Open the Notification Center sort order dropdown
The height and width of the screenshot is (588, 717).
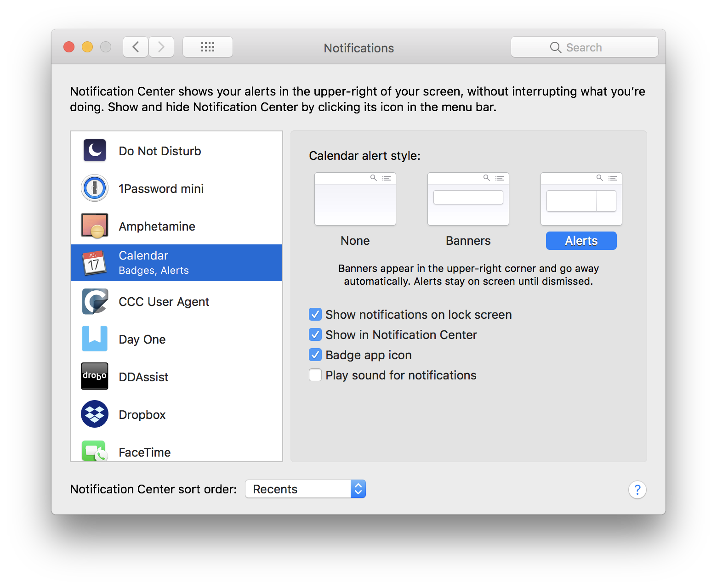(306, 489)
